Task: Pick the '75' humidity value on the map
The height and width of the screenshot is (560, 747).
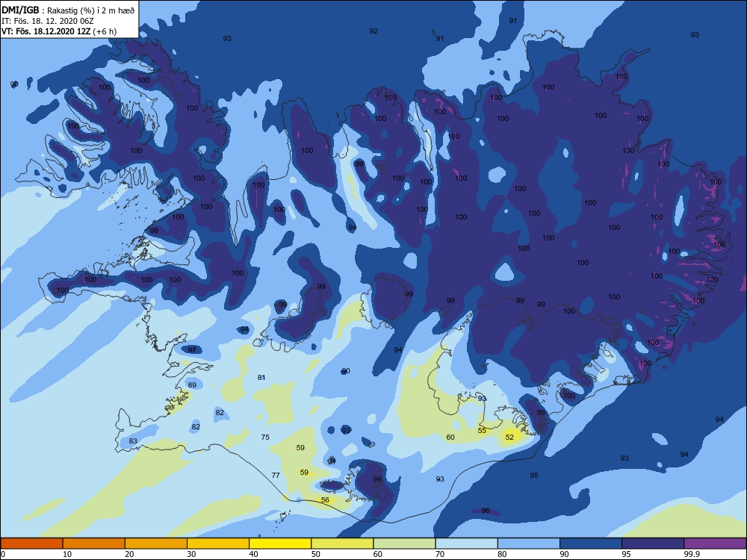Action: point(265,437)
